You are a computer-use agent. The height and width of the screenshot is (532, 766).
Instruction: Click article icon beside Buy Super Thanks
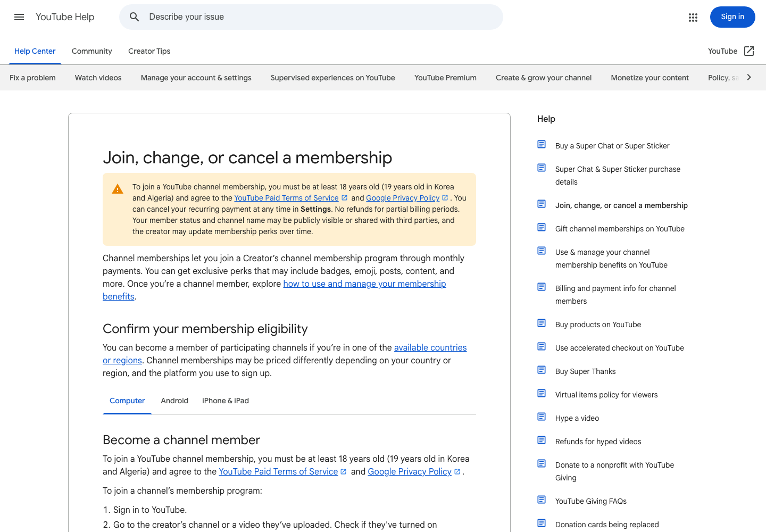[542, 370]
